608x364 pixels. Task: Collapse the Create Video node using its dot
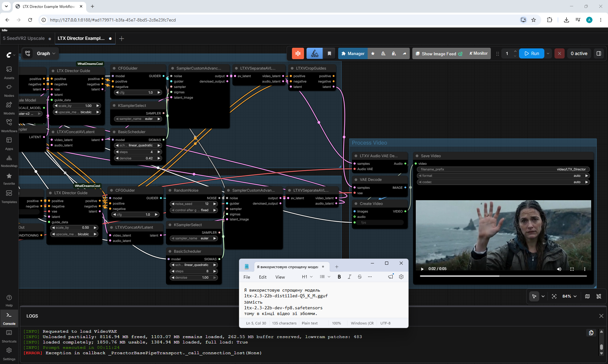pyautogui.click(x=356, y=204)
